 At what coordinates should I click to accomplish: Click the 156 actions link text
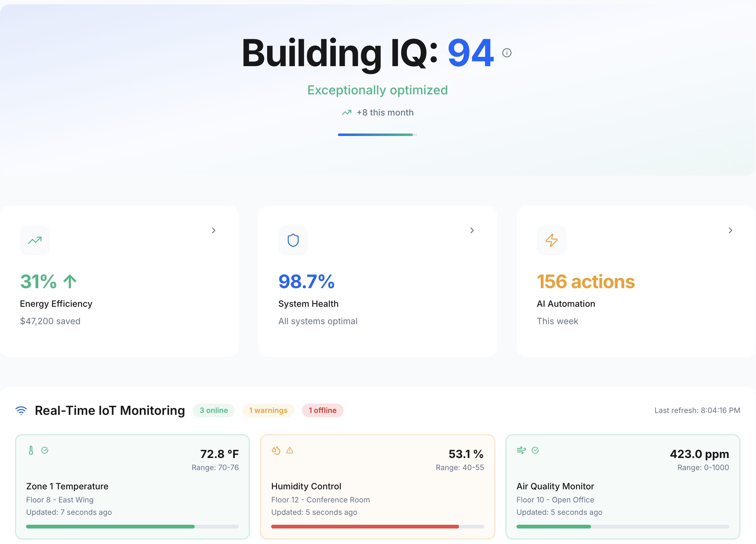coord(585,282)
